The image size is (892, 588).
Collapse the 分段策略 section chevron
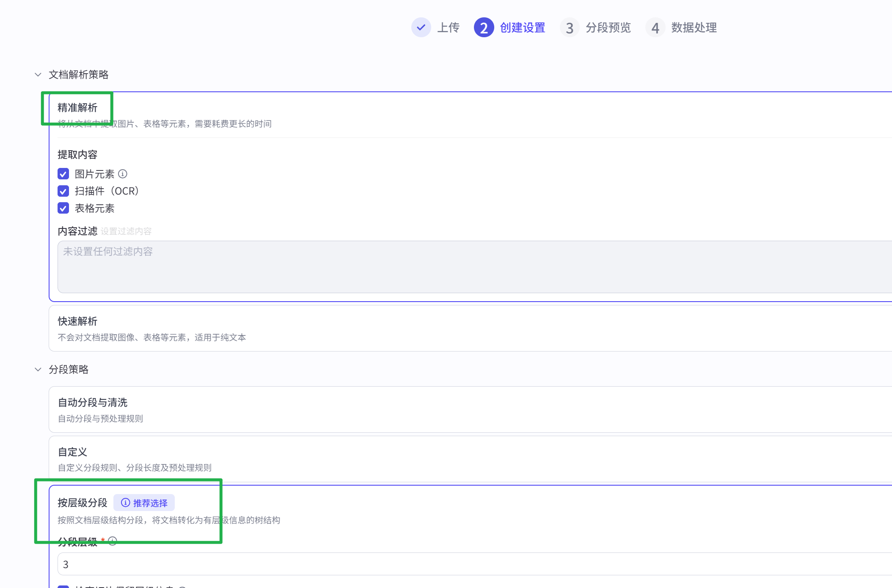[38, 369]
